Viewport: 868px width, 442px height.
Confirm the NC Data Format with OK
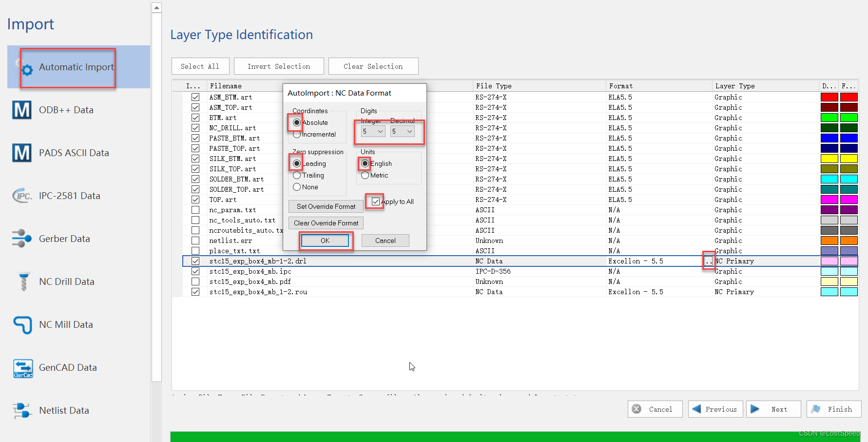[325, 241]
